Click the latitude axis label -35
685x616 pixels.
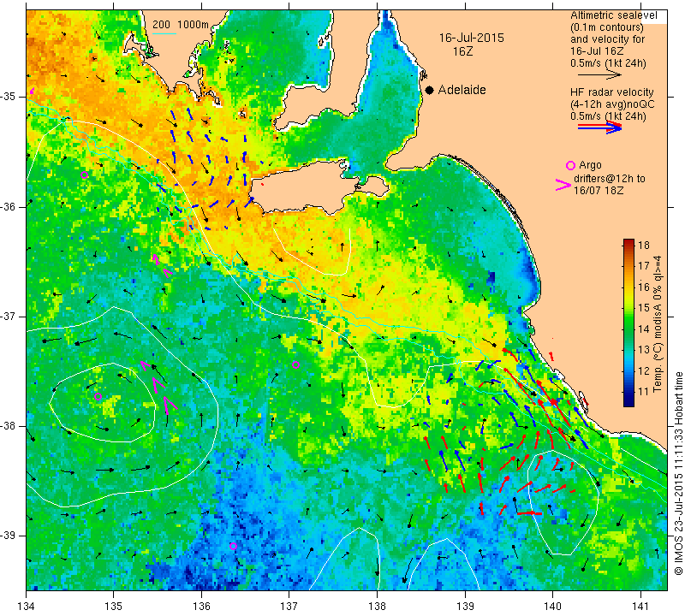pyautogui.click(x=8, y=97)
